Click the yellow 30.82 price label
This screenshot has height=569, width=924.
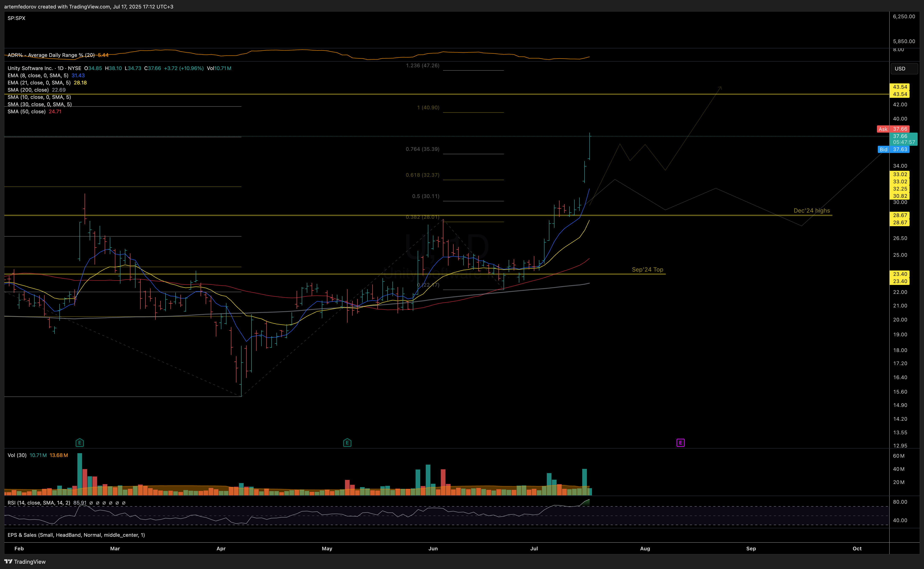(900, 196)
